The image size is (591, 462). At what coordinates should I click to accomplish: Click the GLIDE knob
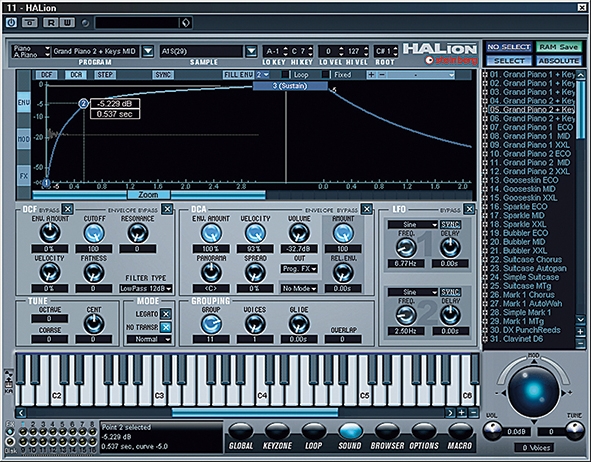point(299,324)
